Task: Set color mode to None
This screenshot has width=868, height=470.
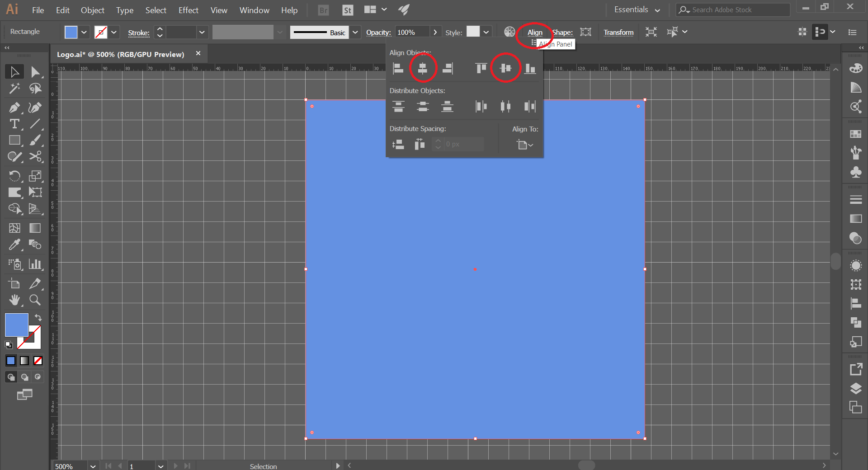Action: tap(38, 361)
